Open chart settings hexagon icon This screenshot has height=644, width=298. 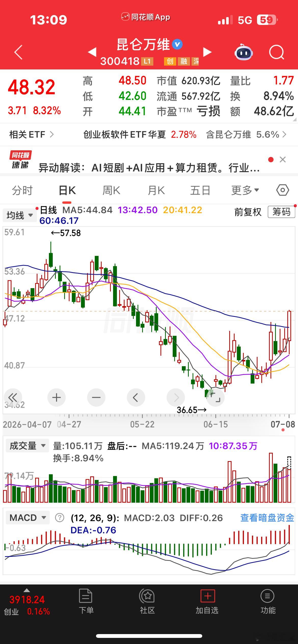[x=282, y=190]
